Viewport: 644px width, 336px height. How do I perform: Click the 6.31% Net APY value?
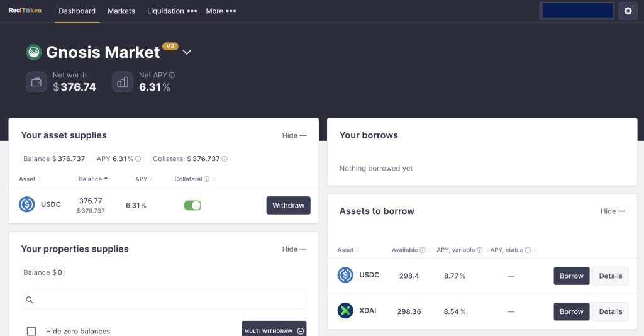click(x=155, y=87)
